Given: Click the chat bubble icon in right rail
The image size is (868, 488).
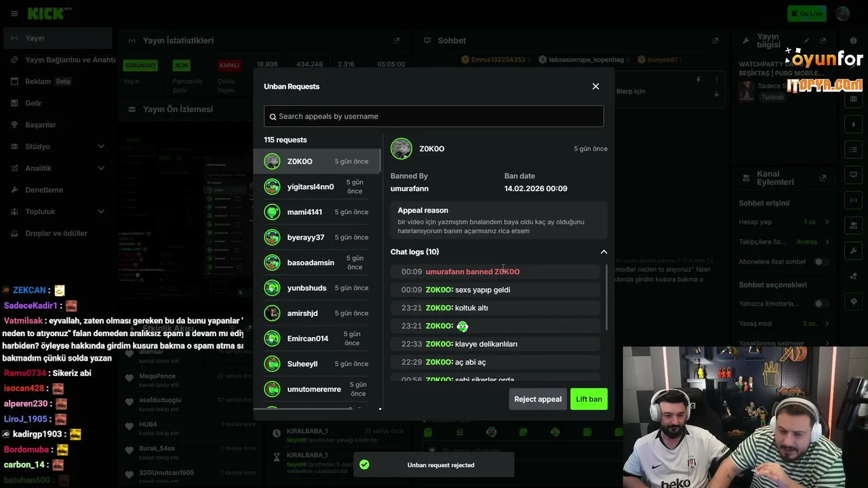Looking at the screenshot, I should 854,175.
